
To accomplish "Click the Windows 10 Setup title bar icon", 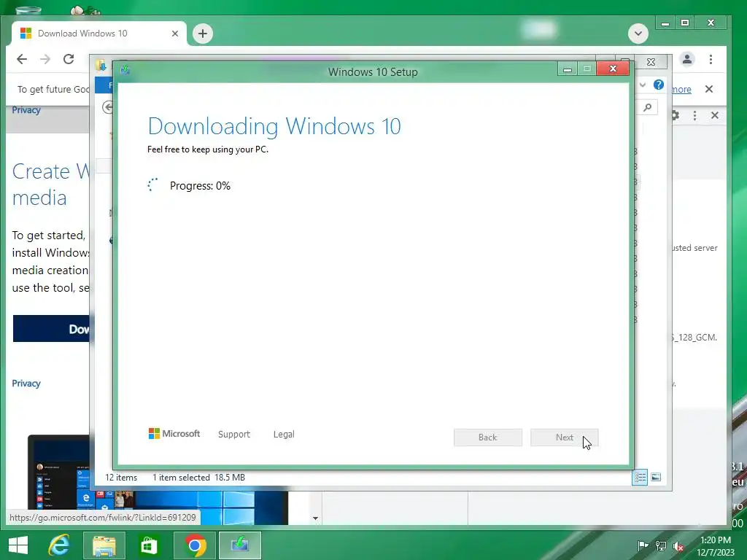I will click(x=125, y=71).
